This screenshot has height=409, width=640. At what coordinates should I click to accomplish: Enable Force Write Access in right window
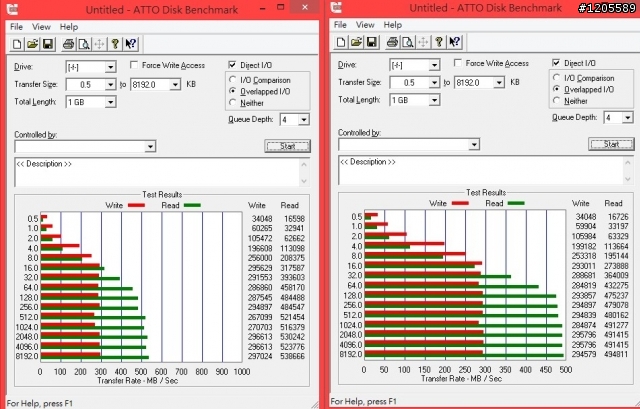click(458, 63)
